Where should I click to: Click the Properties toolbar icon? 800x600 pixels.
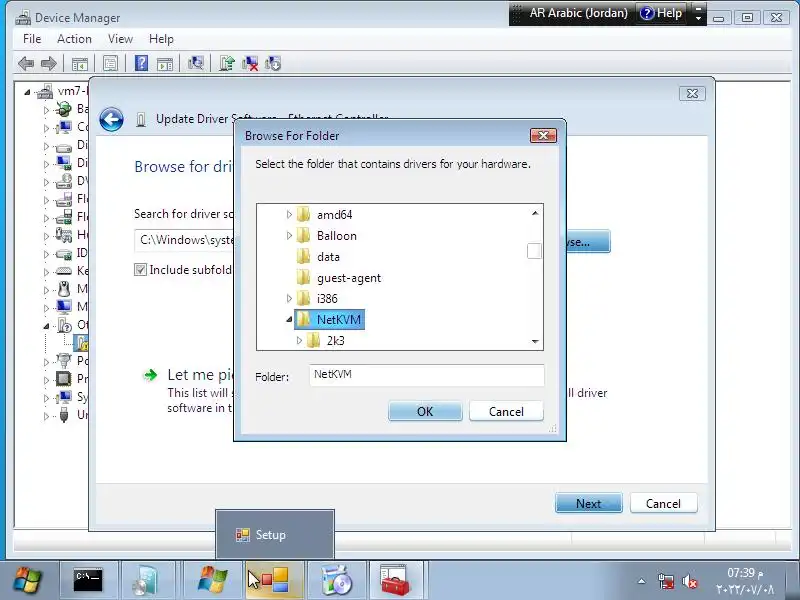click(x=110, y=64)
